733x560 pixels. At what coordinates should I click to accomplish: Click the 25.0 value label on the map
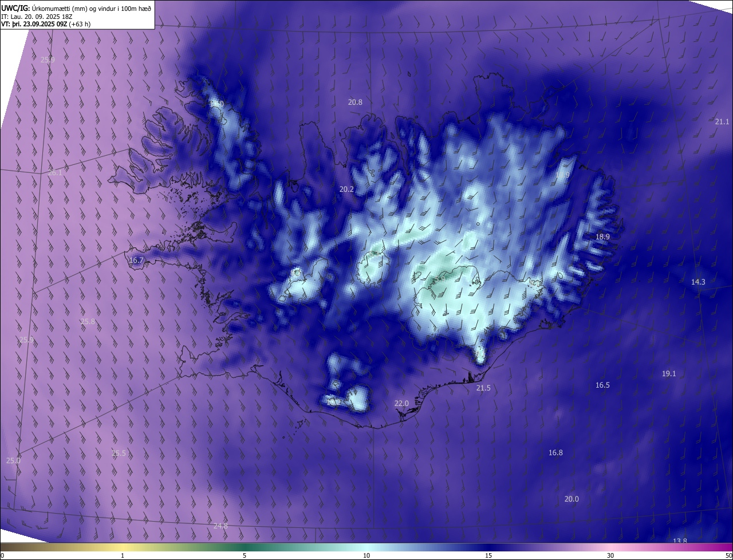click(13, 460)
